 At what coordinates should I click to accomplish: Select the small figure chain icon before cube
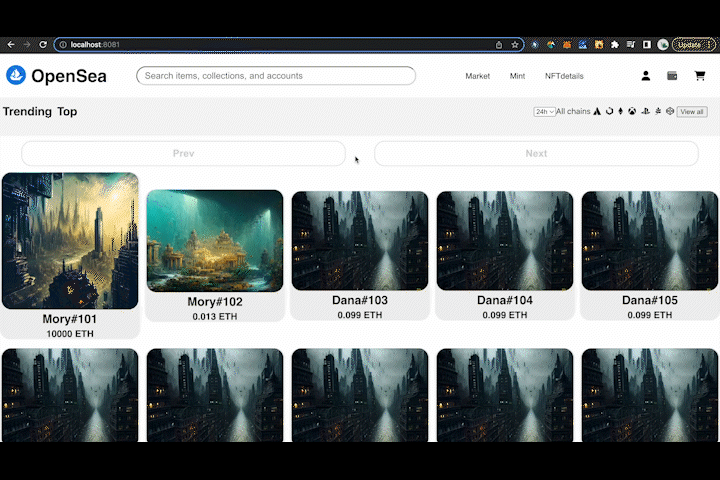point(658,111)
